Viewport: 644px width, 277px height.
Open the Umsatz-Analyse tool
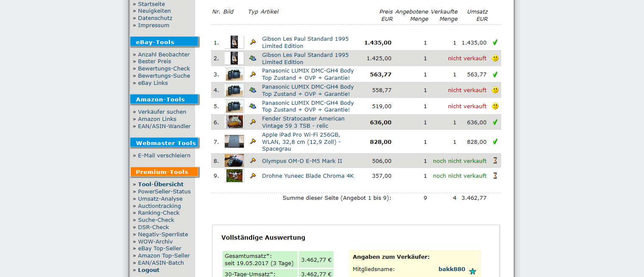coord(160,199)
